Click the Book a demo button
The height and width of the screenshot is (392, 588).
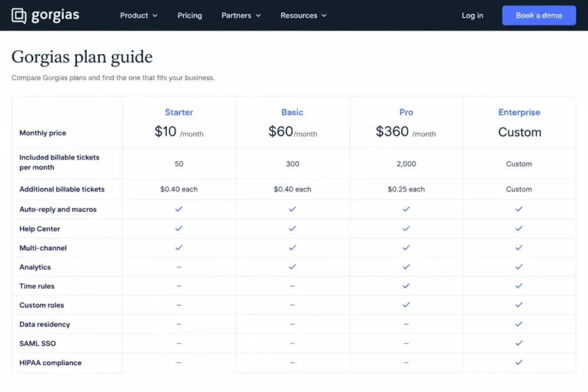(539, 15)
